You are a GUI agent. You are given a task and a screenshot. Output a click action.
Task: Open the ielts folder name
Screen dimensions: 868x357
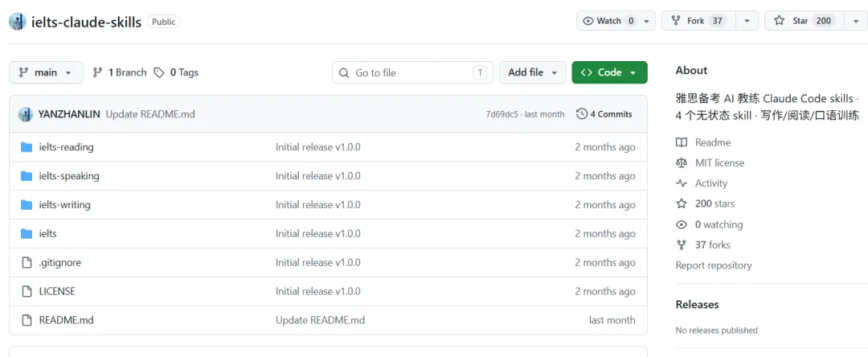click(x=47, y=233)
